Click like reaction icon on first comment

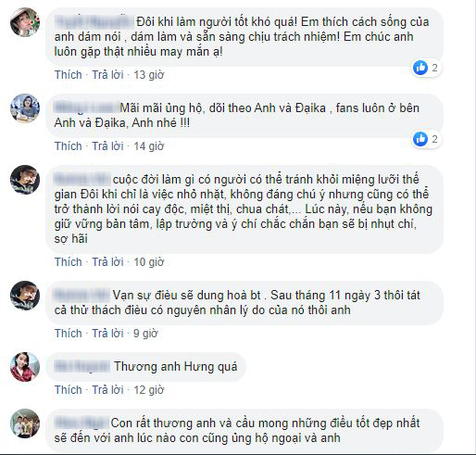[x=420, y=68]
